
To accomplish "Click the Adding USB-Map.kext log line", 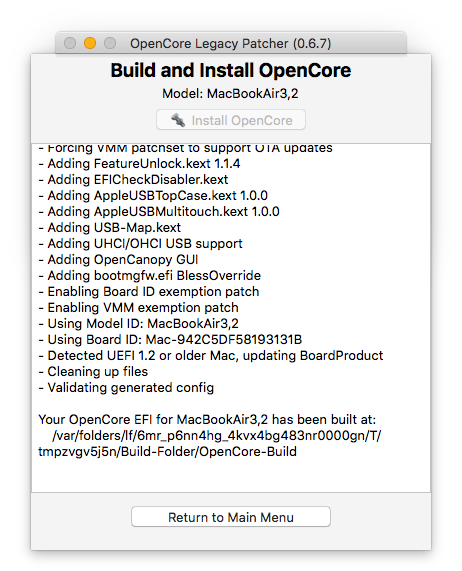I will point(110,228).
